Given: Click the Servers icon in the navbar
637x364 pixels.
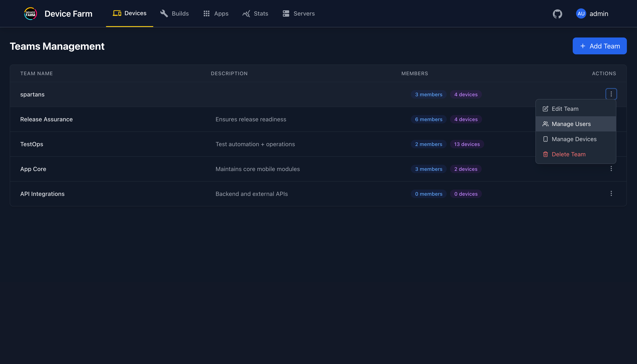Looking at the screenshot, I should point(286,13).
